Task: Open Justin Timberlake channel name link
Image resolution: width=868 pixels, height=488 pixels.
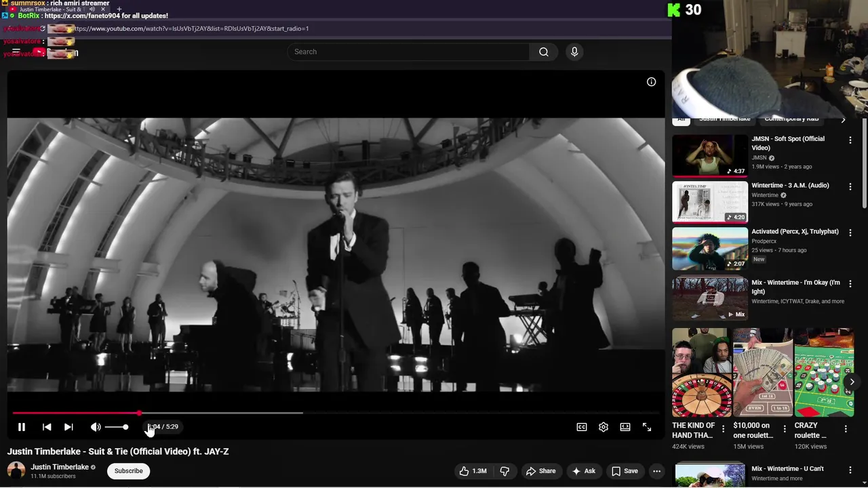Action: pos(60,467)
